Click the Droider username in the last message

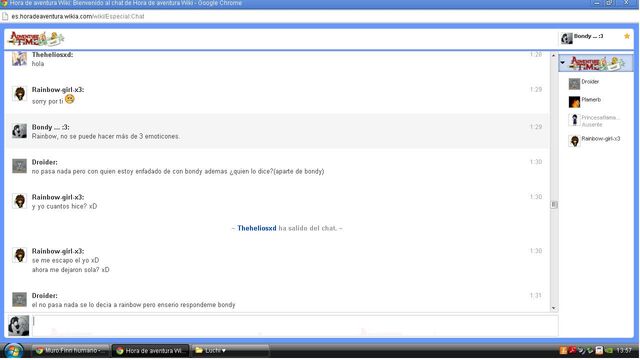click(x=44, y=296)
